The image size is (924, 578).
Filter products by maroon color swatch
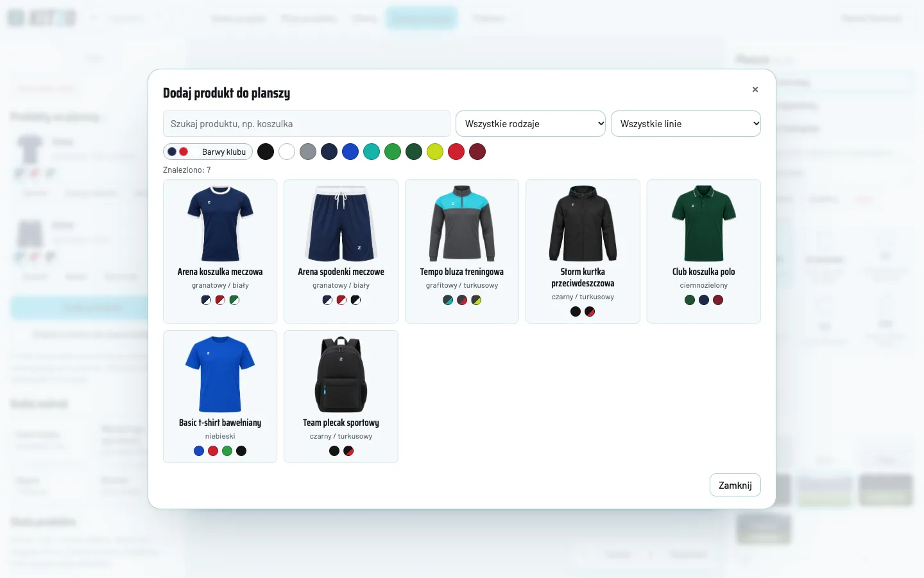[477, 152]
